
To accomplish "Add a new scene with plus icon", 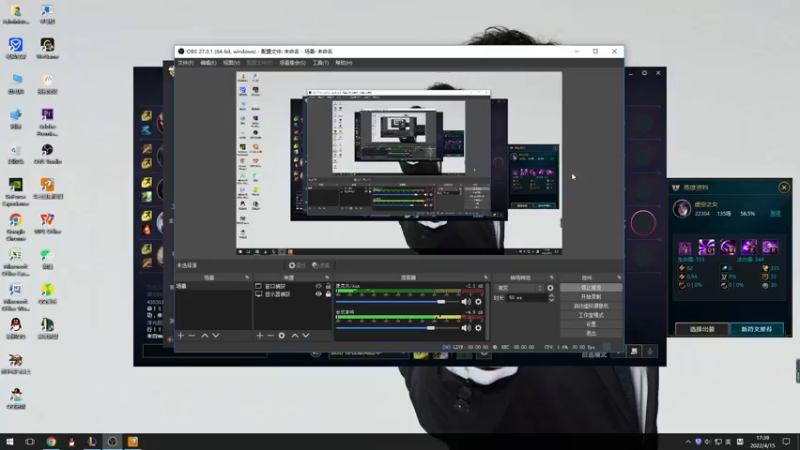I will 181,336.
